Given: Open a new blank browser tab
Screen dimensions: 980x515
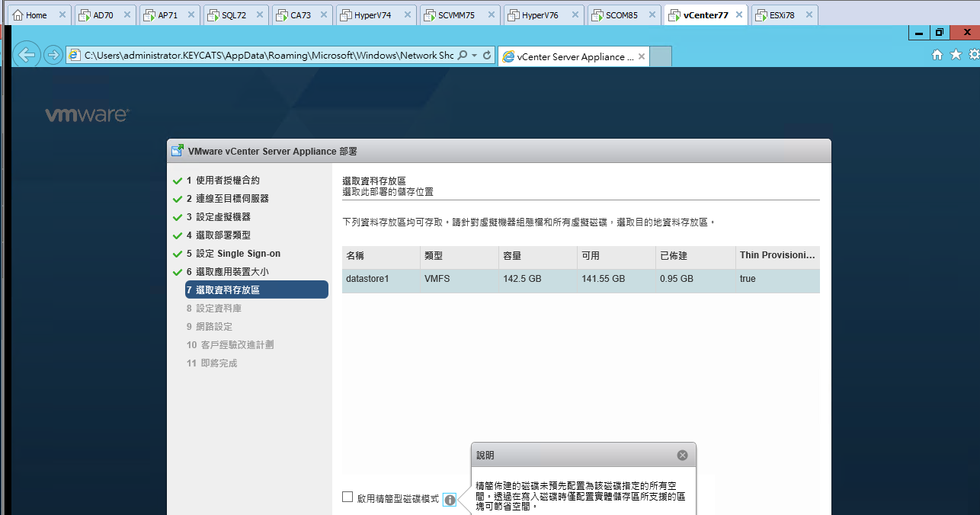Looking at the screenshot, I should (x=661, y=56).
